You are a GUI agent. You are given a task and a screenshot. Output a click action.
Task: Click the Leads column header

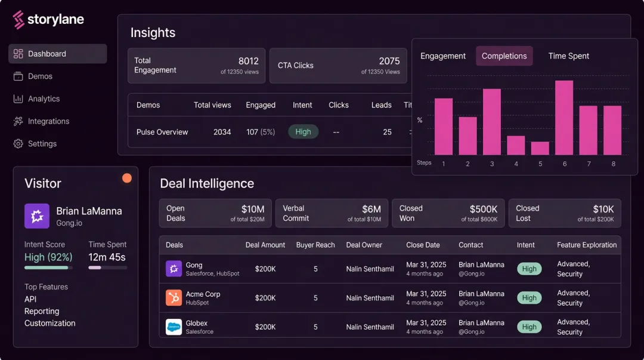click(x=381, y=105)
